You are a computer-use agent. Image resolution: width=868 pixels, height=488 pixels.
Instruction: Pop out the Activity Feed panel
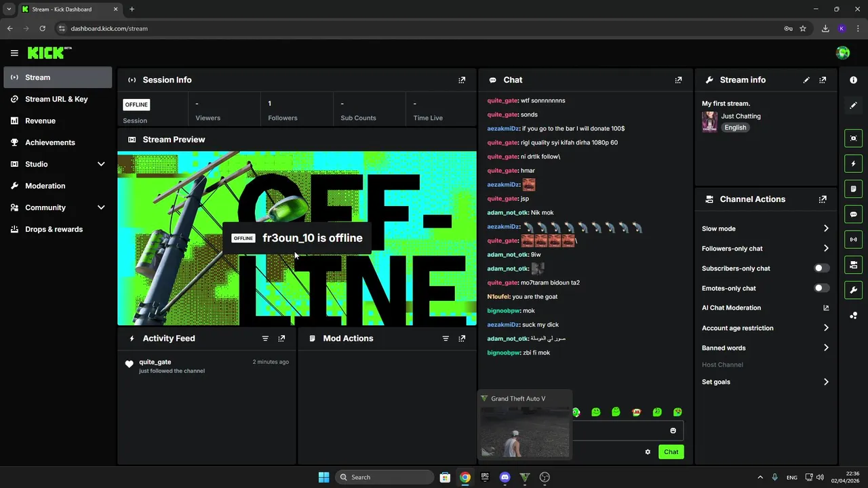(x=281, y=338)
